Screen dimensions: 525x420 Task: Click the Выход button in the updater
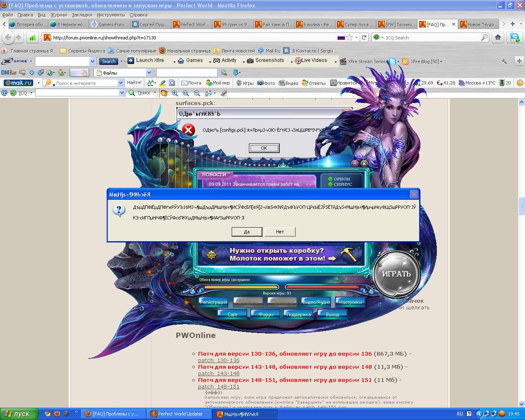(x=333, y=315)
